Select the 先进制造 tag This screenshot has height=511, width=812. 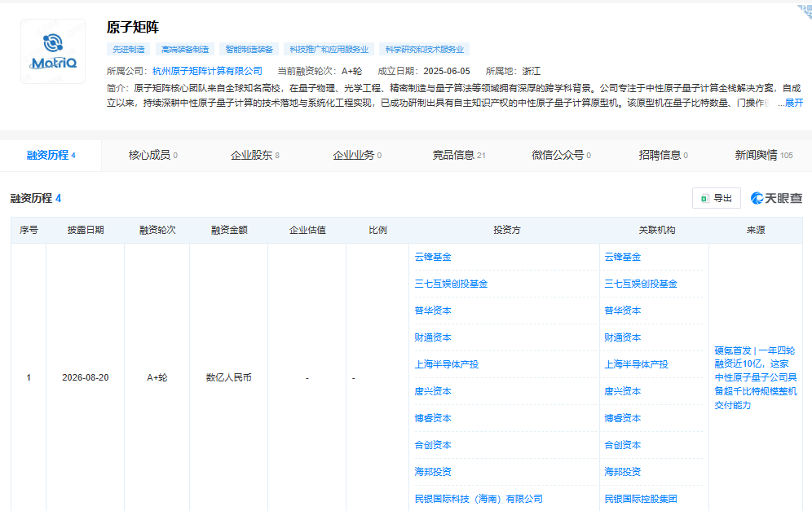click(129, 49)
